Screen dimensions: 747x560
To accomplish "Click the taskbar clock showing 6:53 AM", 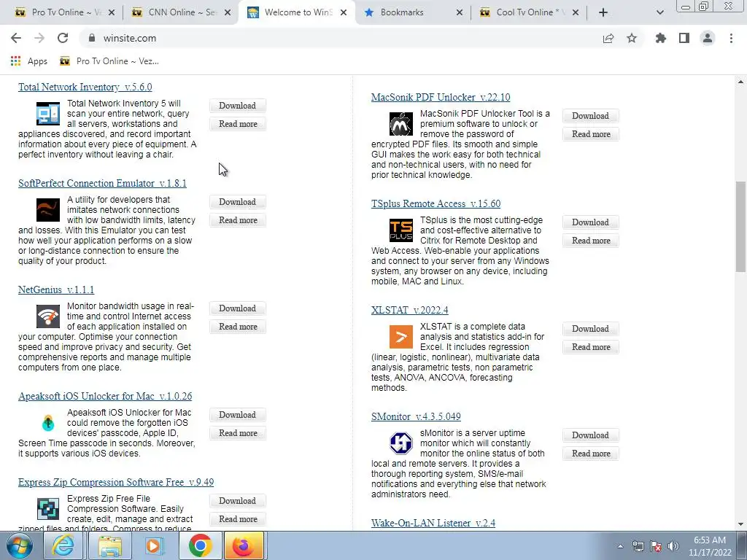I will [x=710, y=546].
